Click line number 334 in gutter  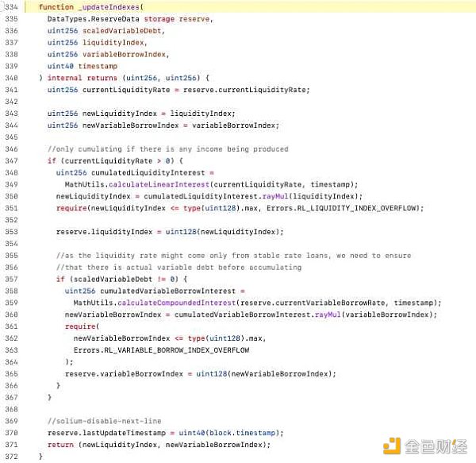[x=11, y=6]
